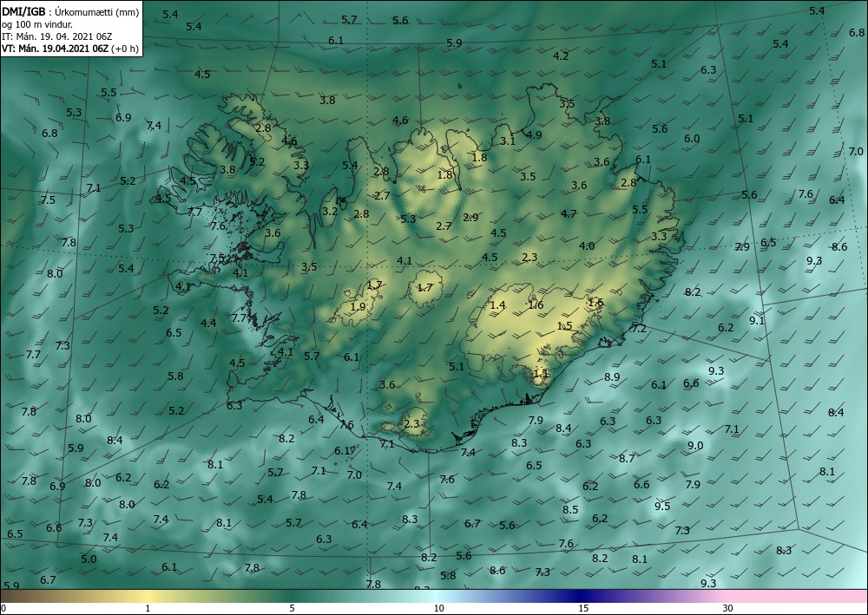Pick the dark blue section of the color bar

coord(578,596)
